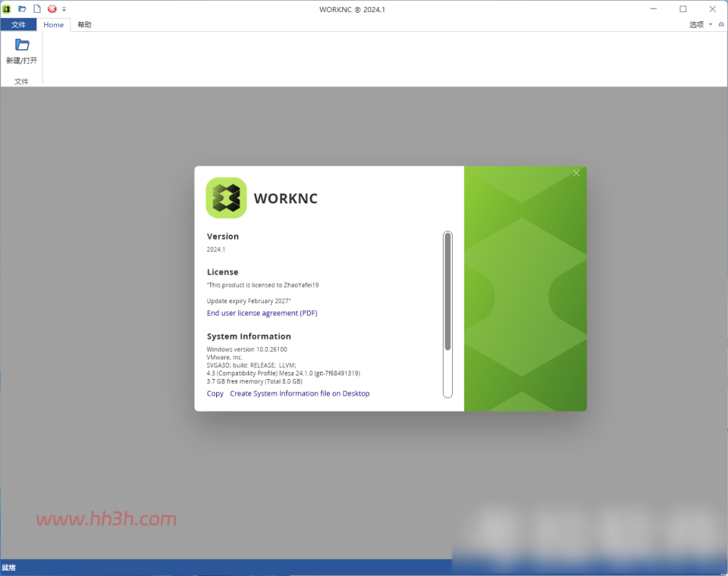Click "Windows version 10.0.26100" text
The width and height of the screenshot is (728, 576).
[x=247, y=349]
